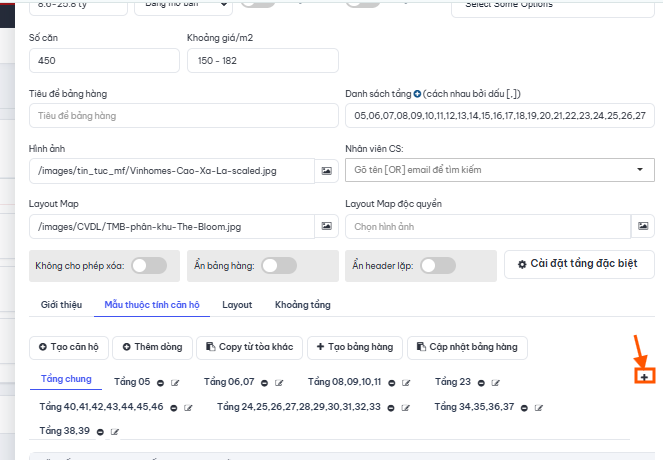Open image picker for Hình ảnh field
This screenshot has width=663, height=460.
[x=326, y=171]
